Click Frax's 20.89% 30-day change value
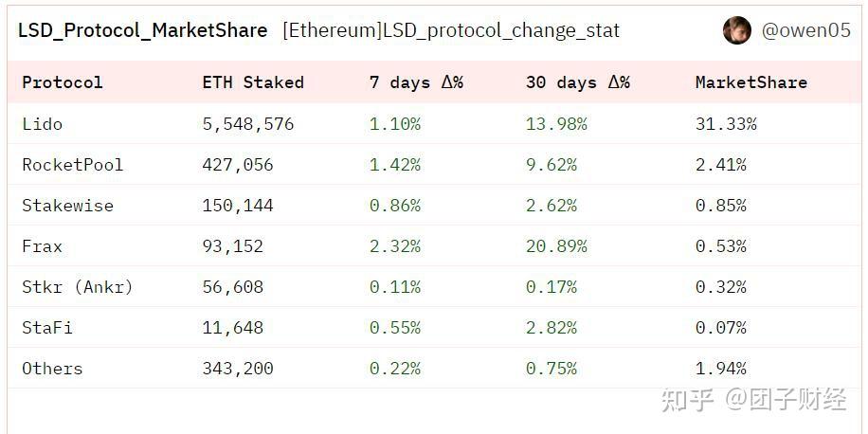Image resolution: width=868 pixels, height=434 pixels. coord(556,246)
